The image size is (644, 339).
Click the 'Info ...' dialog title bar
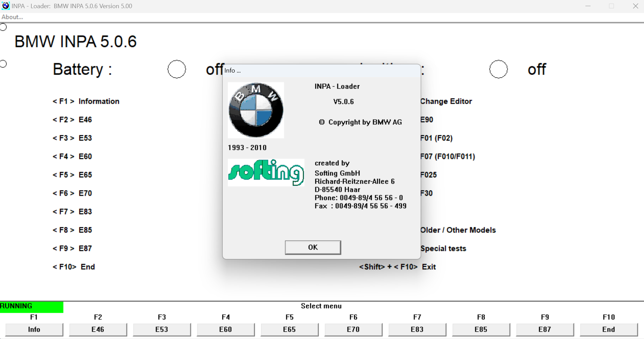pyautogui.click(x=321, y=71)
